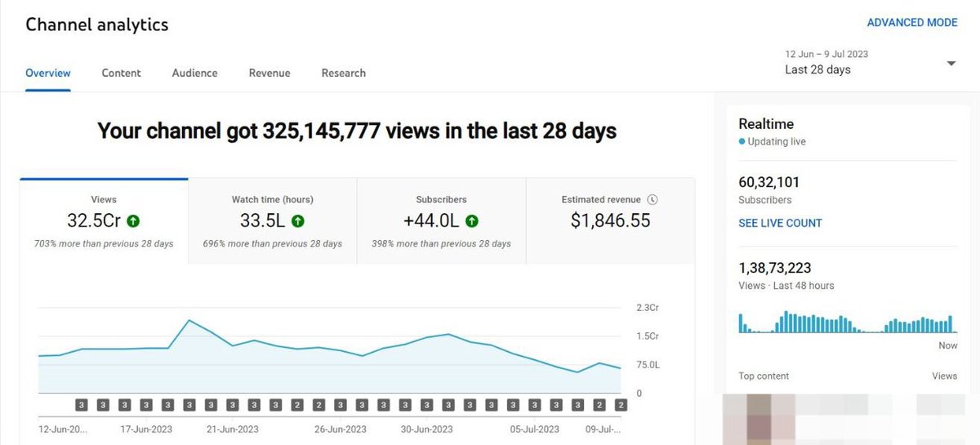Go to the Revenue tab
The image size is (980, 445).
pyautogui.click(x=269, y=73)
